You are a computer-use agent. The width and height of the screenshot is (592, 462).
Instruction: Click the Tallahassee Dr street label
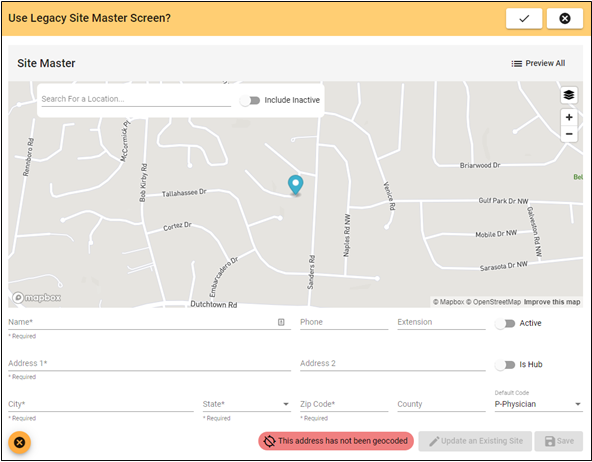pos(184,193)
